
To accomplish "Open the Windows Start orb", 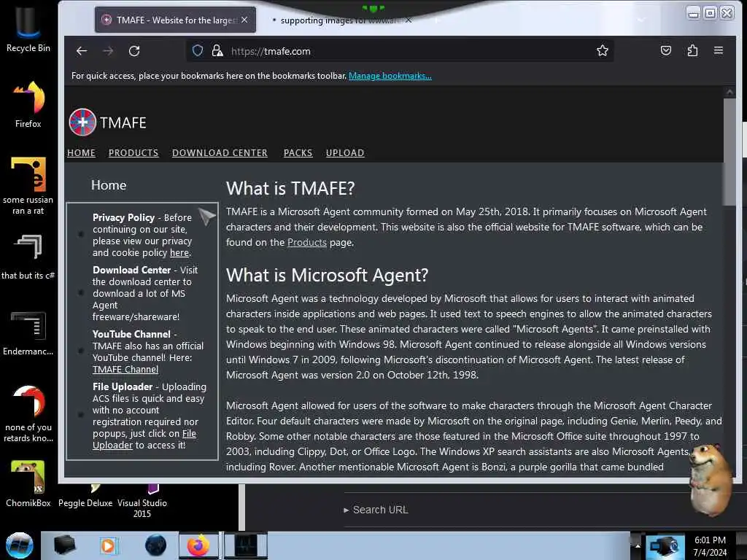I will 20,545.
